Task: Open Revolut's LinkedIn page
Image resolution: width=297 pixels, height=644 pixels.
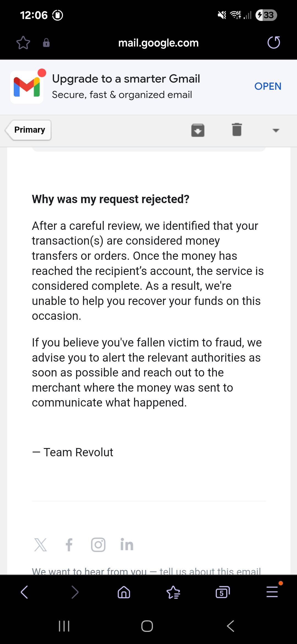Action: coord(127,545)
